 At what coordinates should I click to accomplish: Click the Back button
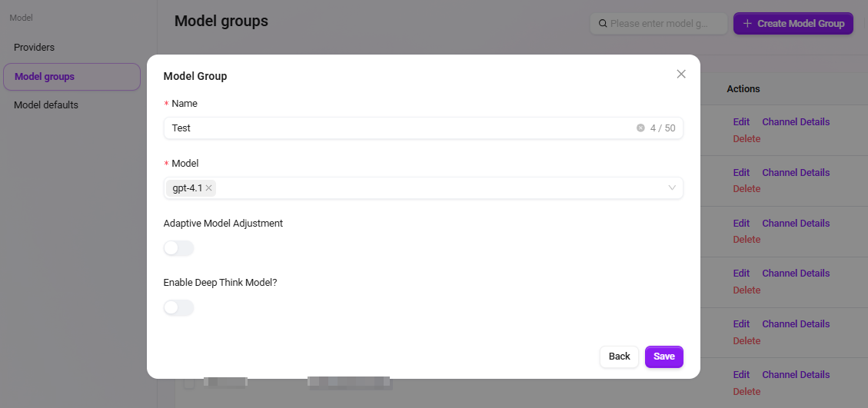(619, 357)
